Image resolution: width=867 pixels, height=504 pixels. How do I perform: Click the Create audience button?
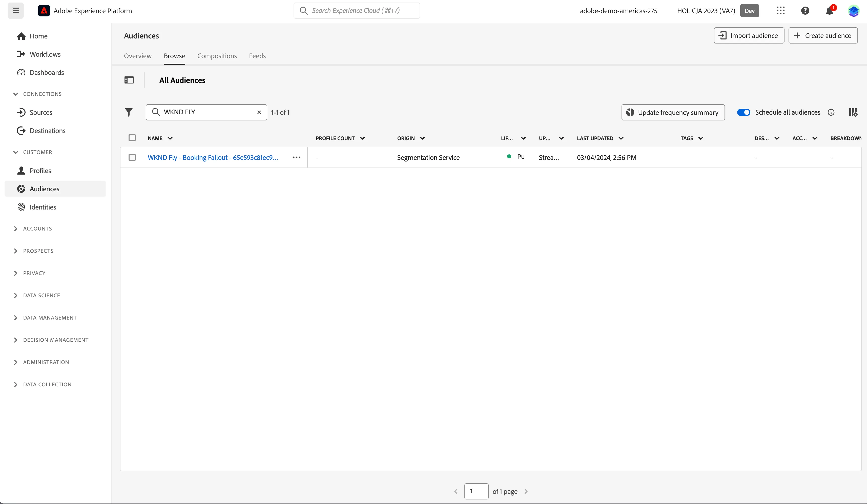(x=823, y=35)
